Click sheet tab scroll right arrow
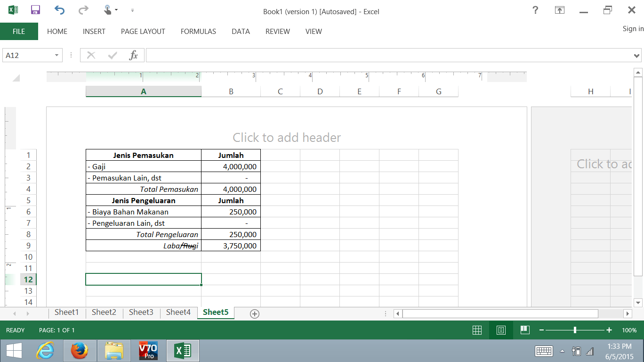The width and height of the screenshot is (644, 362). (x=28, y=313)
